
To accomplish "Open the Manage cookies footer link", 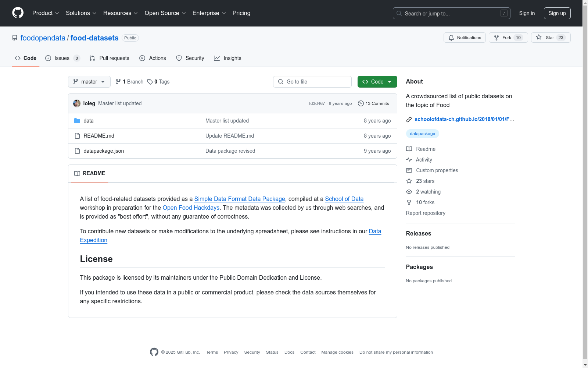I will pos(337,352).
